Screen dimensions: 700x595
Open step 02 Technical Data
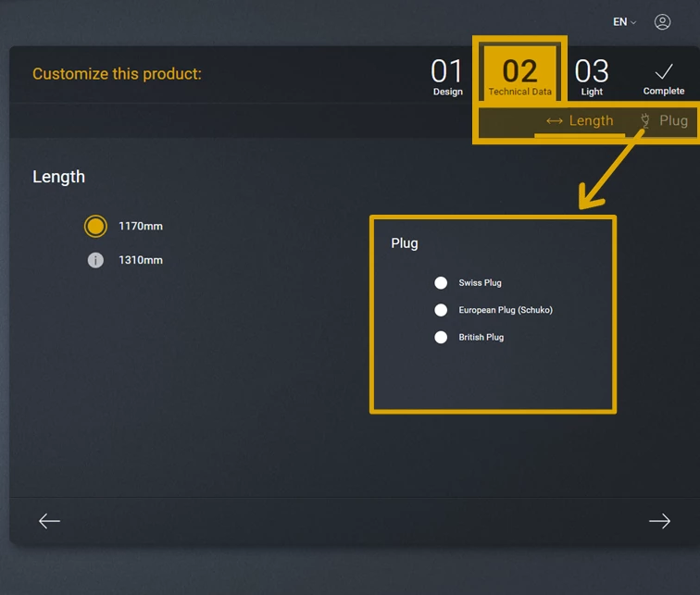[x=519, y=76]
